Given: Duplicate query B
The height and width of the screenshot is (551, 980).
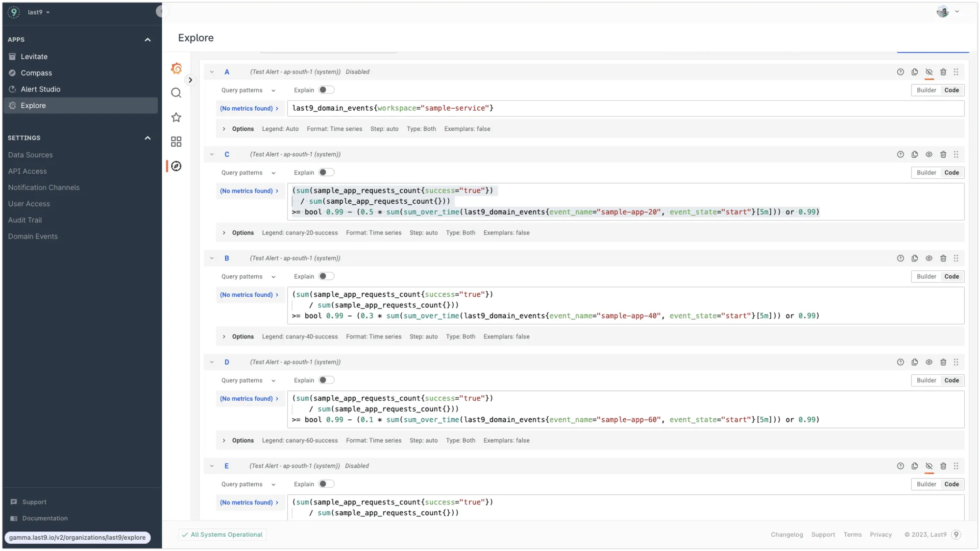Looking at the screenshot, I should 914,258.
